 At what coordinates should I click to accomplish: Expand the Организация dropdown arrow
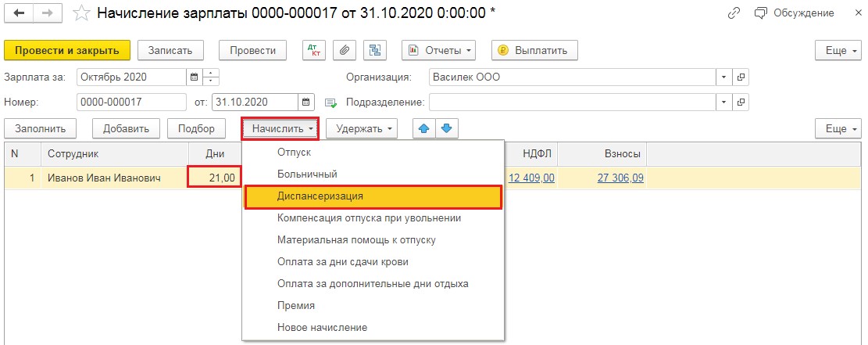724,77
